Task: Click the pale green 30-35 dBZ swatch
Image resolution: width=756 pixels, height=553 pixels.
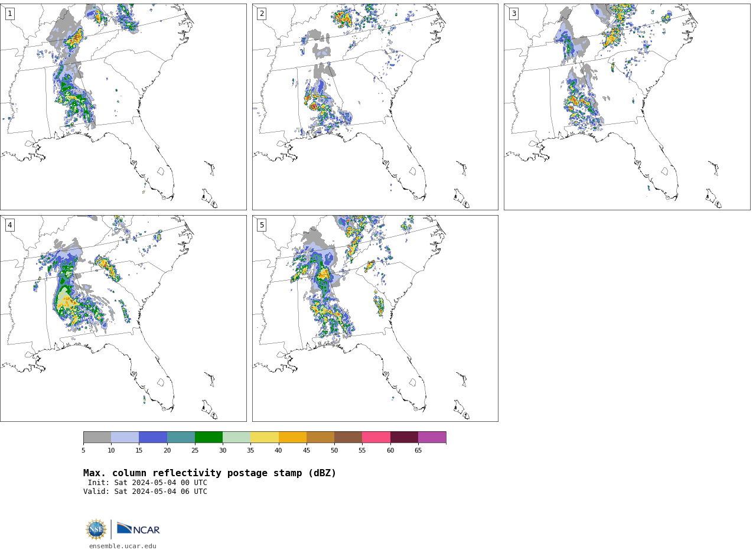Action: [x=237, y=437]
